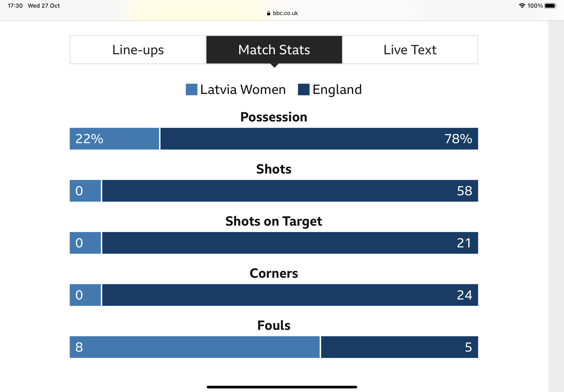564x392 pixels.
Task: Open the Line-ups tab
Action: click(138, 50)
